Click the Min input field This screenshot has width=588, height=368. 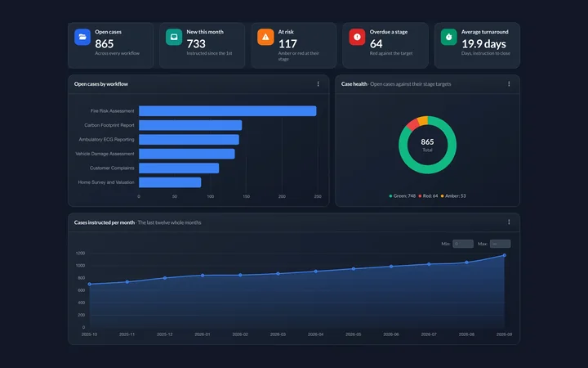[463, 244]
